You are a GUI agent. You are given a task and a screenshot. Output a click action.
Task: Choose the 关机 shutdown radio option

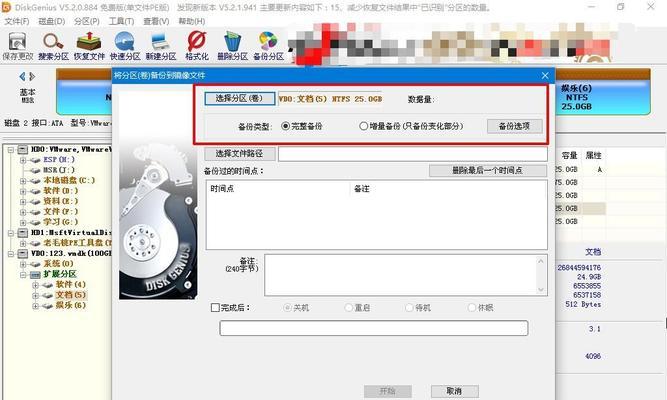288,307
